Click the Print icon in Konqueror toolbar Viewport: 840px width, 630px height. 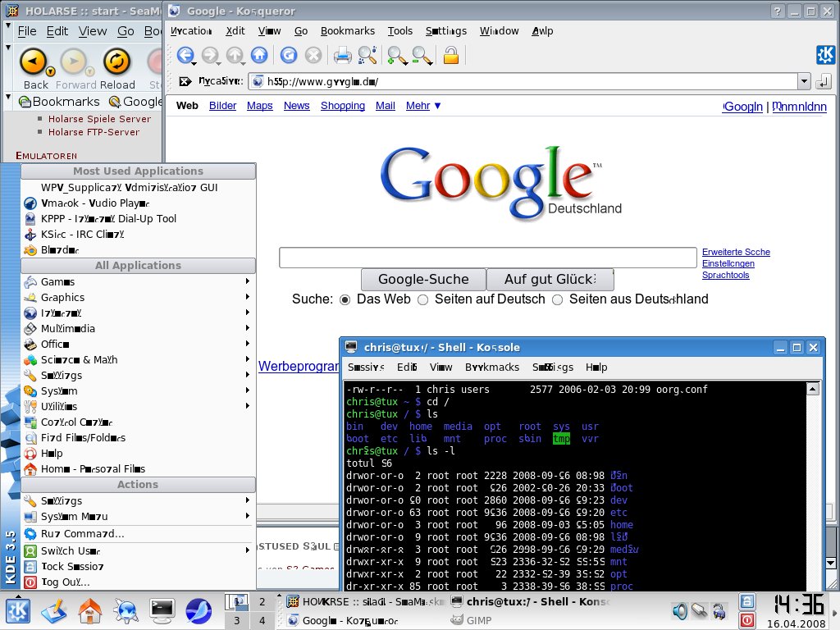(342, 56)
